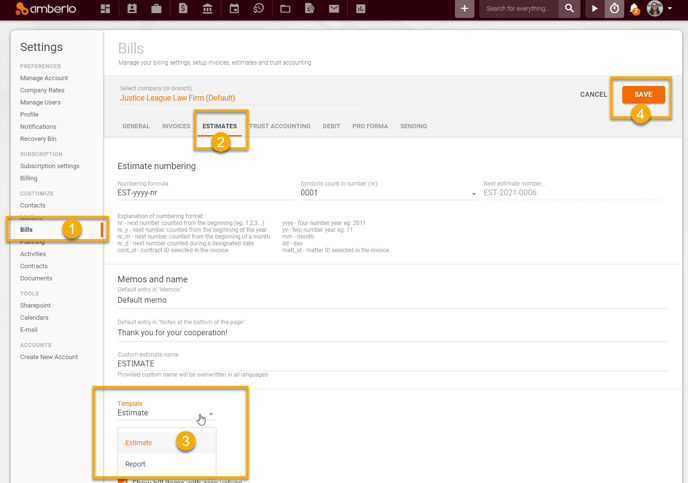Open Manage Account settings
Viewport: 688px width, 483px height.
tap(44, 78)
